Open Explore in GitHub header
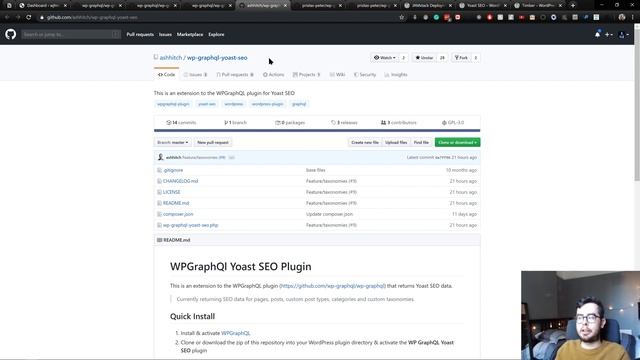The height and width of the screenshot is (360, 640). (x=216, y=34)
